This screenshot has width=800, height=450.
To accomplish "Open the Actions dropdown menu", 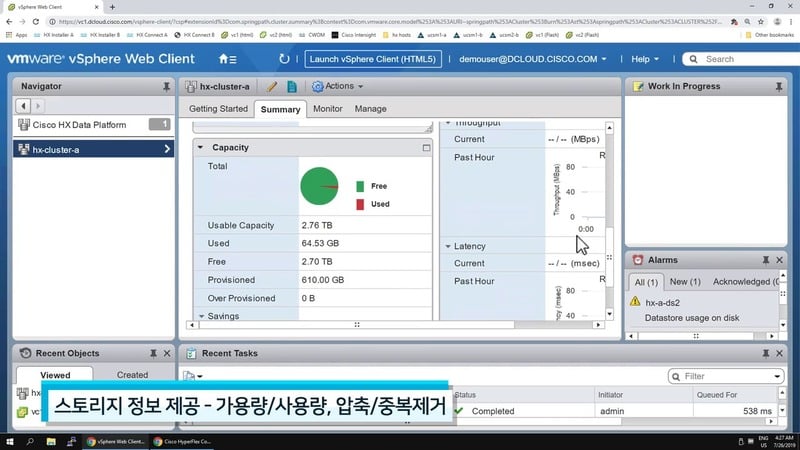I will [338, 86].
